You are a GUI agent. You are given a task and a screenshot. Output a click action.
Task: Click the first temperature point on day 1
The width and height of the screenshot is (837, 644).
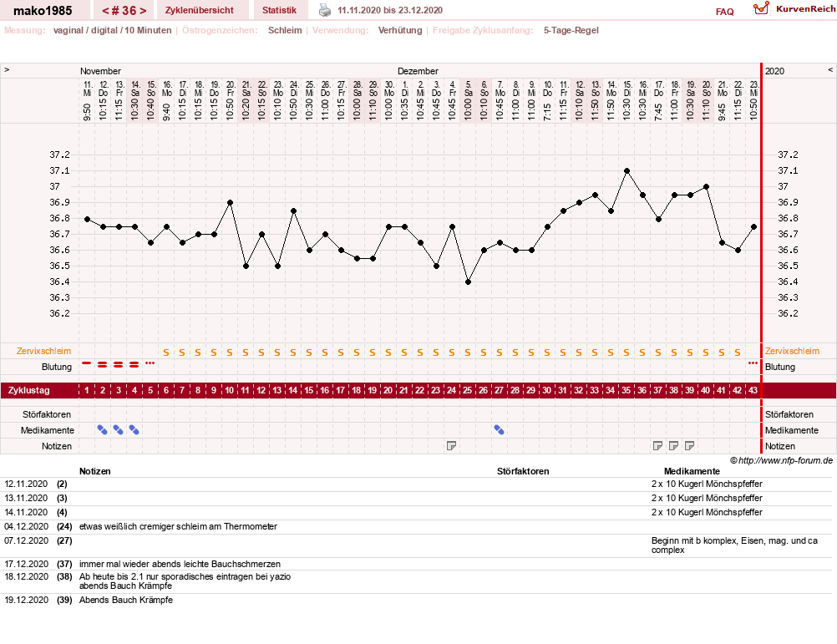(87, 219)
